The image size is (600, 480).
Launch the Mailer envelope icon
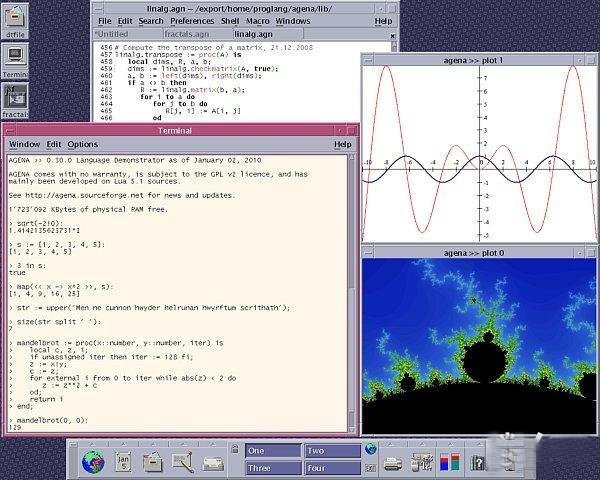pos(213,462)
